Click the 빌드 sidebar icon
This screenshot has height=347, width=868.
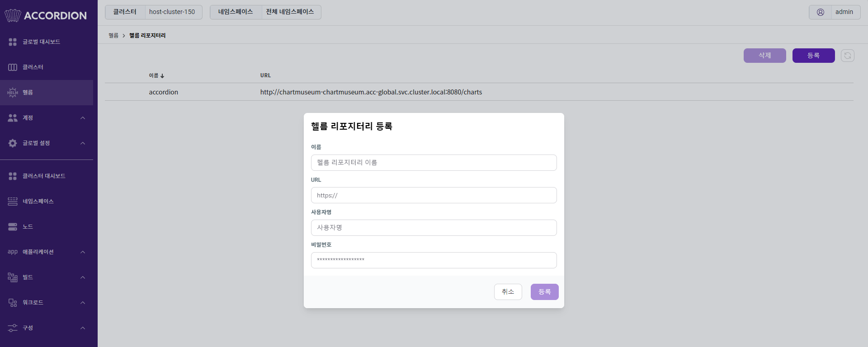(x=13, y=277)
